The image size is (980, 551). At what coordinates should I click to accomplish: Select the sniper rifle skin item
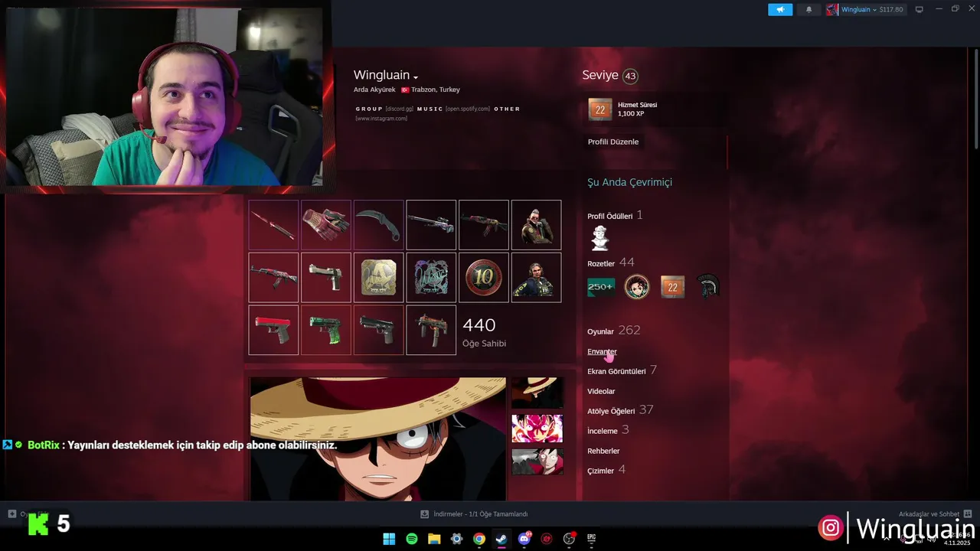click(x=431, y=225)
